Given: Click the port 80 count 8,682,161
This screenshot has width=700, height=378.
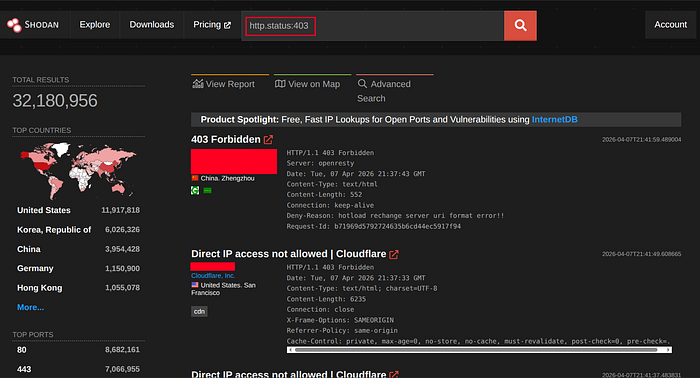Looking at the screenshot, I should coord(122,350).
